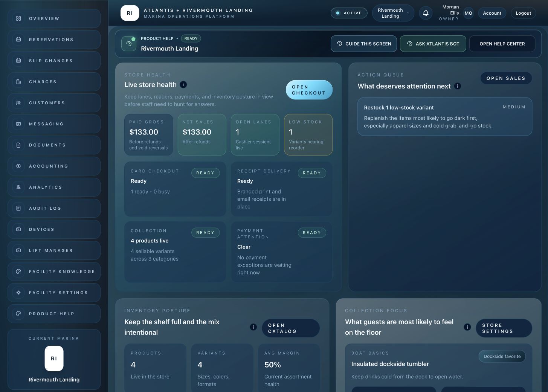This screenshot has height=392, width=548.
Task: Click the Facility Settings gear icon
Action: [18, 293]
